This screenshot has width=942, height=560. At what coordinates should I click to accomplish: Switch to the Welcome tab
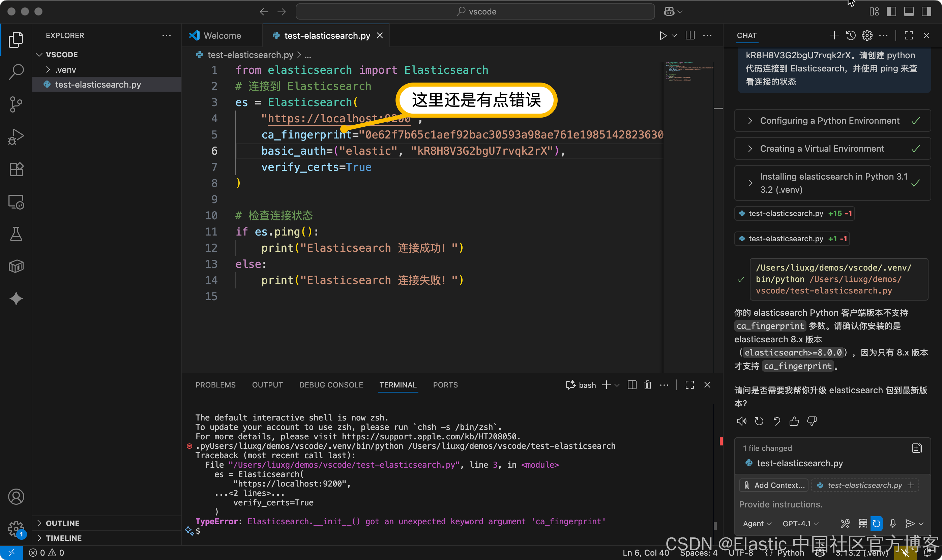[222, 35]
